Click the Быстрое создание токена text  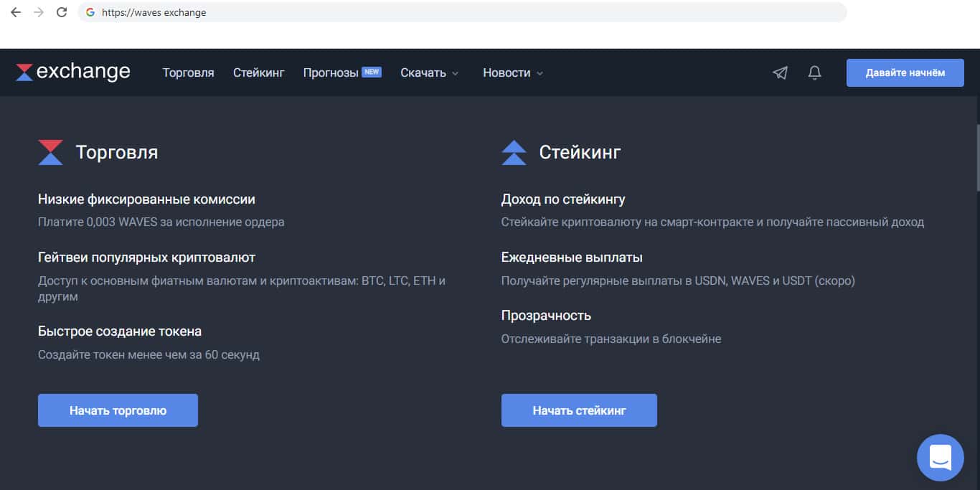coord(120,331)
